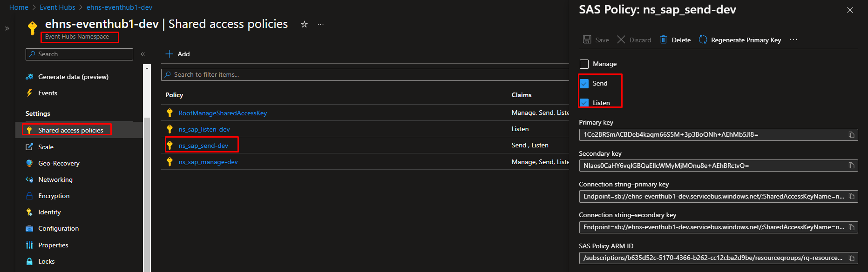The image size is (868, 272).
Task: Navigate to Home breadcrumb
Action: [19, 7]
